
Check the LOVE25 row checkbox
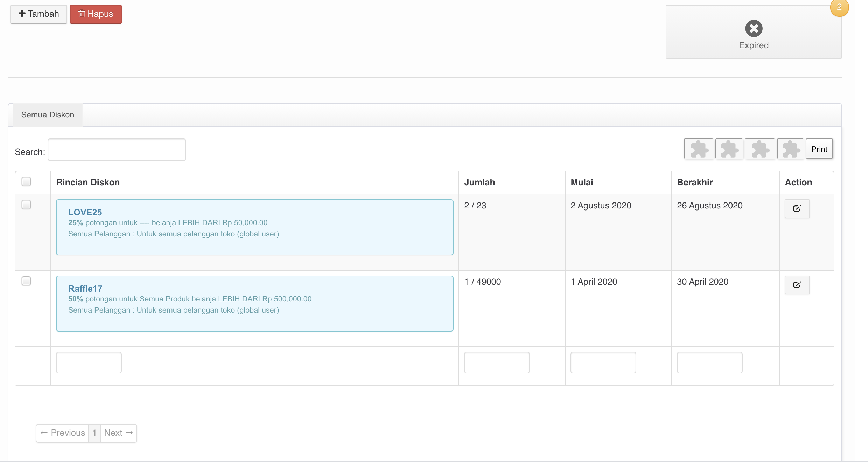[26, 205]
